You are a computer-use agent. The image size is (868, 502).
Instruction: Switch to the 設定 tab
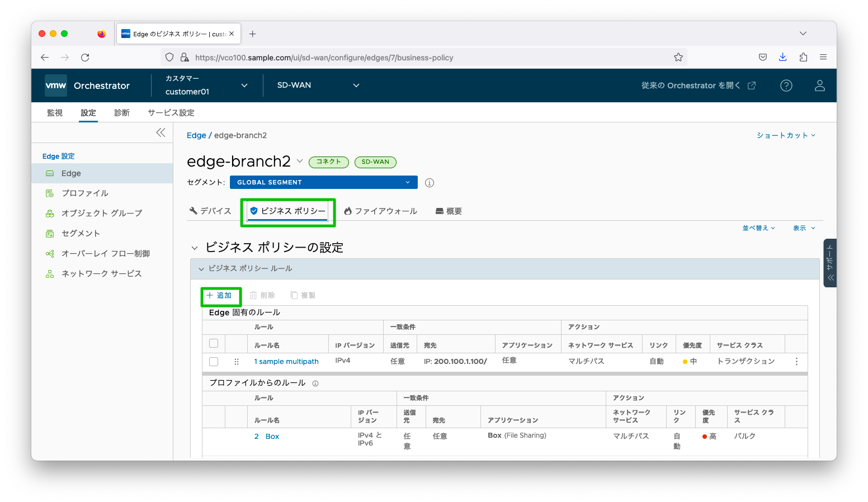(x=88, y=113)
